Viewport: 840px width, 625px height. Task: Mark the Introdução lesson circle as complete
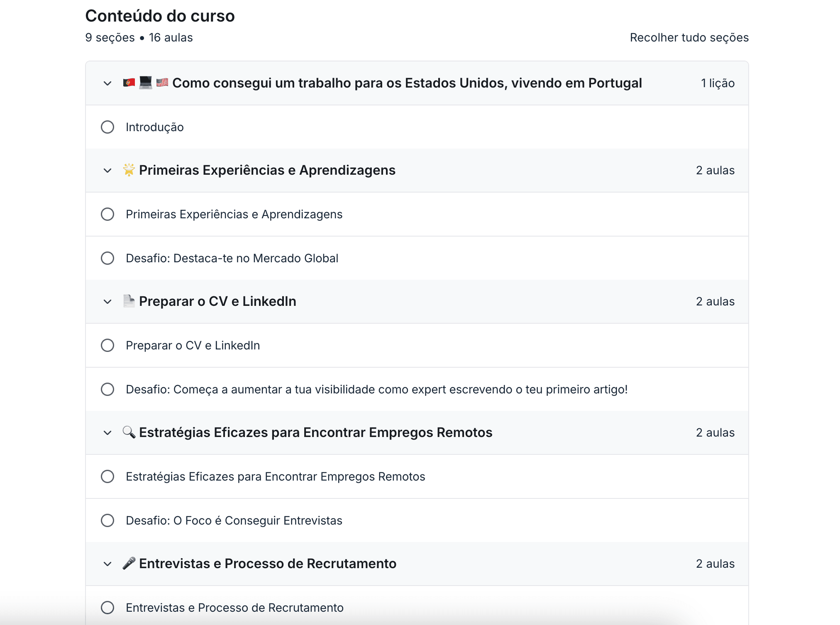pos(107,127)
